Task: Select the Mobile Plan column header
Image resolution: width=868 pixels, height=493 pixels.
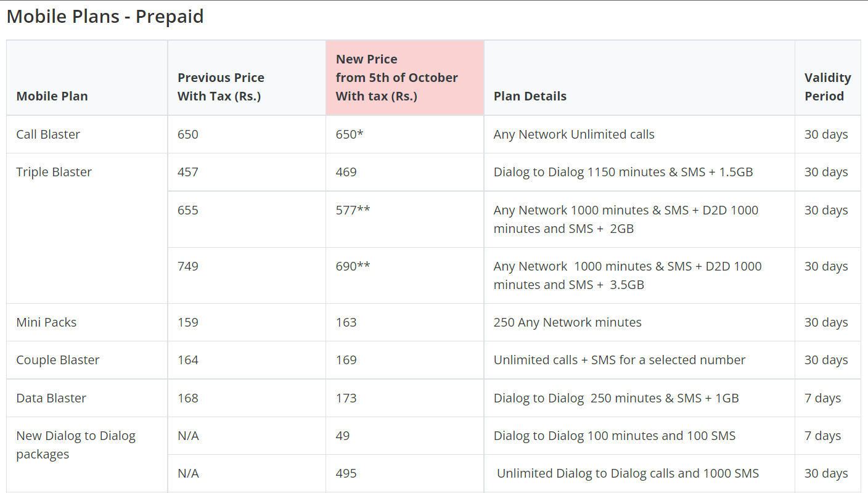Action: (x=52, y=96)
